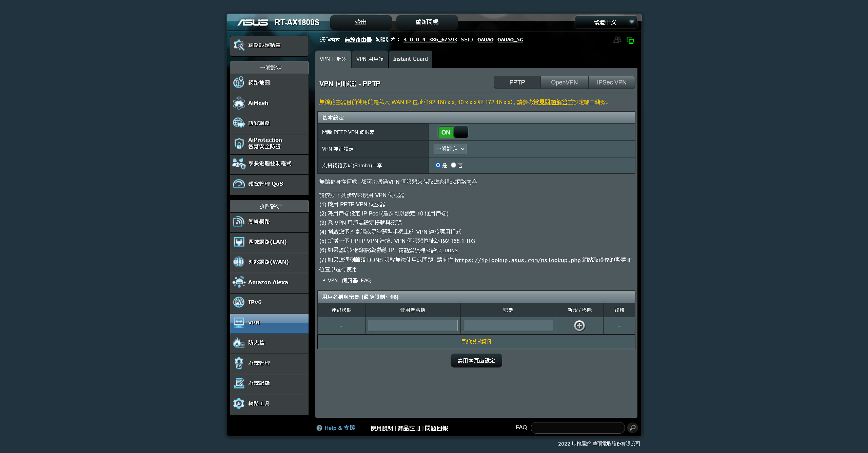This screenshot has width=868, height=453.
Task: Click the FAQ search magnifier icon
Action: [632, 428]
